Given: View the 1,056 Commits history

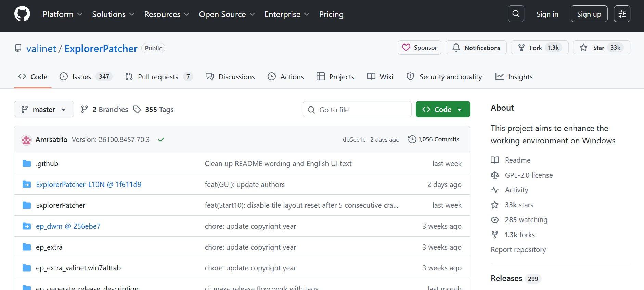Looking at the screenshot, I should tap(434, 139).
